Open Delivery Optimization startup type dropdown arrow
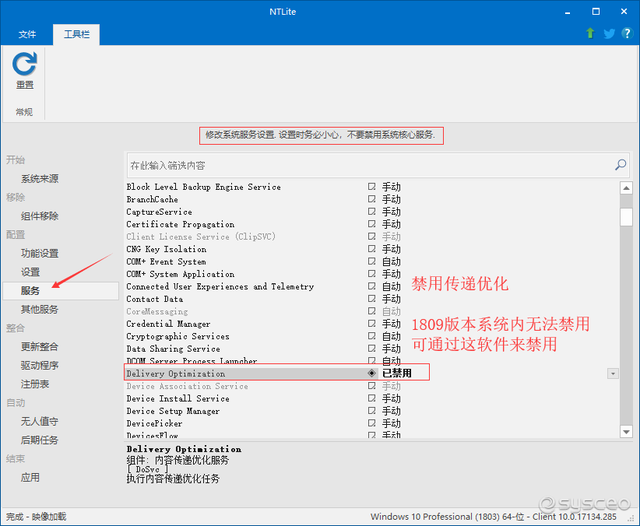640x526 pixels. [x=613, y=373]
